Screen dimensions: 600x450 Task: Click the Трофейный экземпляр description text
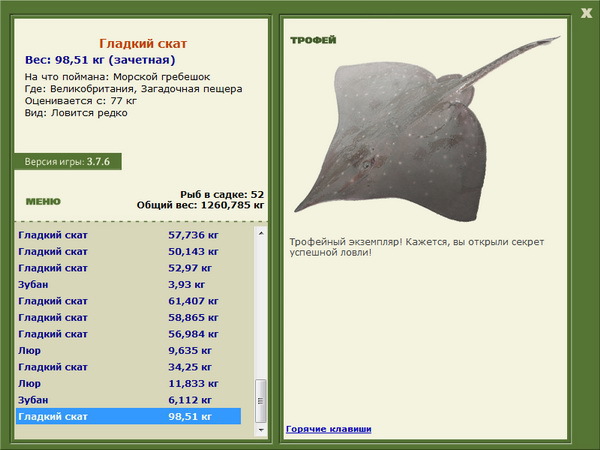click(417, 247)
